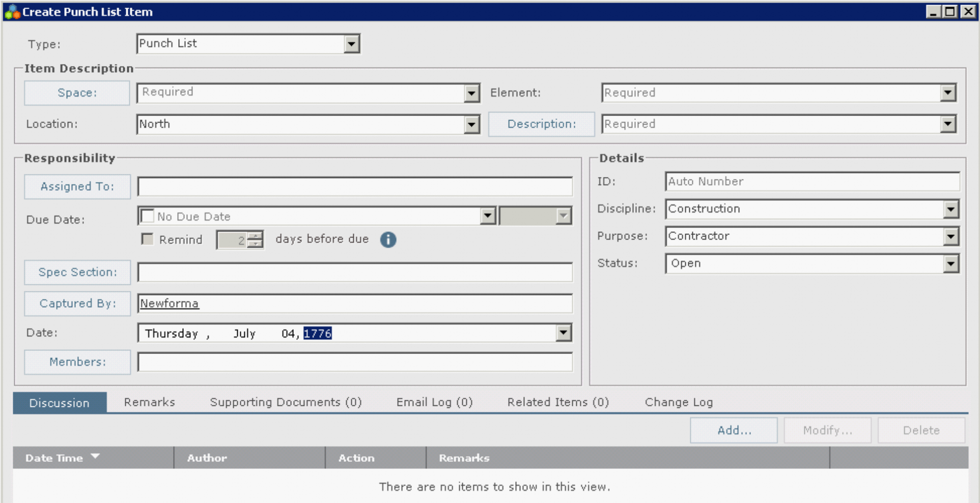980x503 pixels.
Task: Sort by the Action column header
Action: (x=376, y=458)
